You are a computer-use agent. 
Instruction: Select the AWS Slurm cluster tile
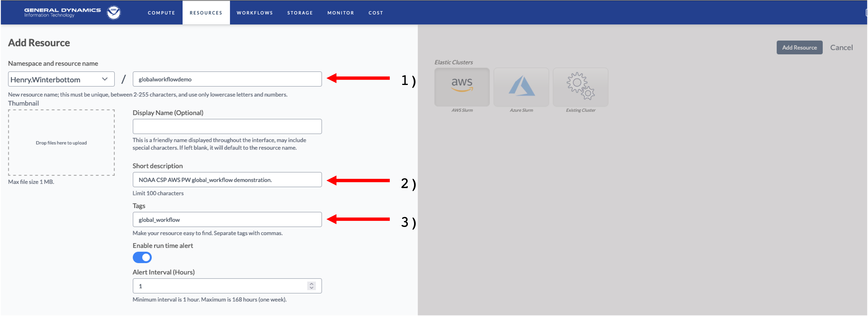(462, 87)
